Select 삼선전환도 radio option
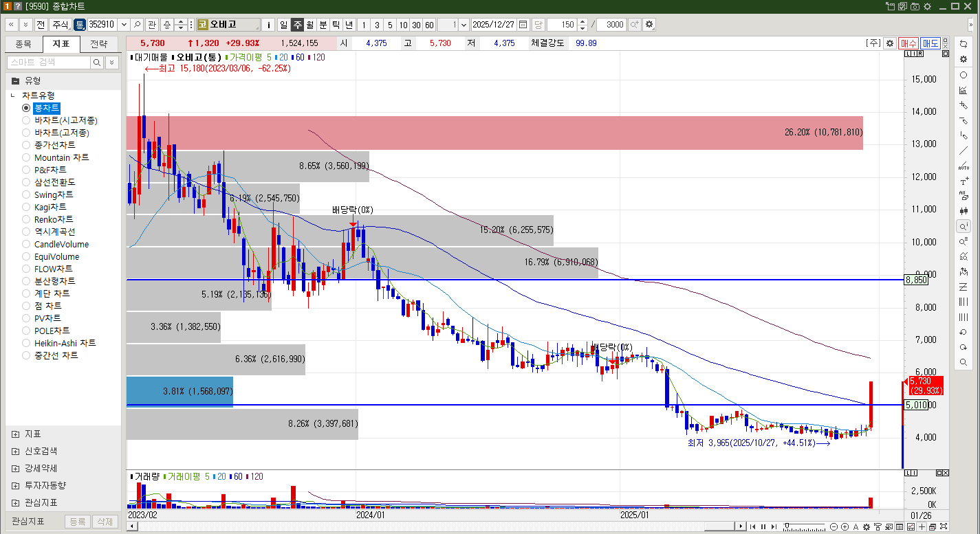Screen dimensions: 980x534 (x=26, y=182)
